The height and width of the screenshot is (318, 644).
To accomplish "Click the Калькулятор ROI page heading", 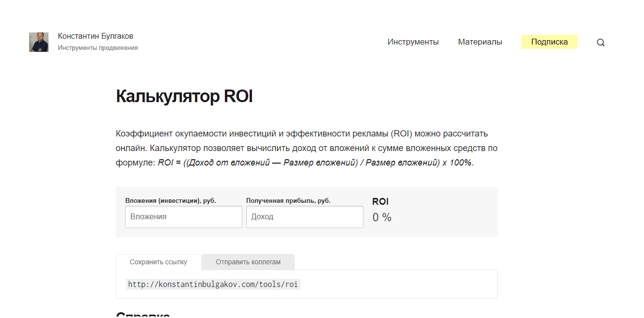I will pos(184,96).
